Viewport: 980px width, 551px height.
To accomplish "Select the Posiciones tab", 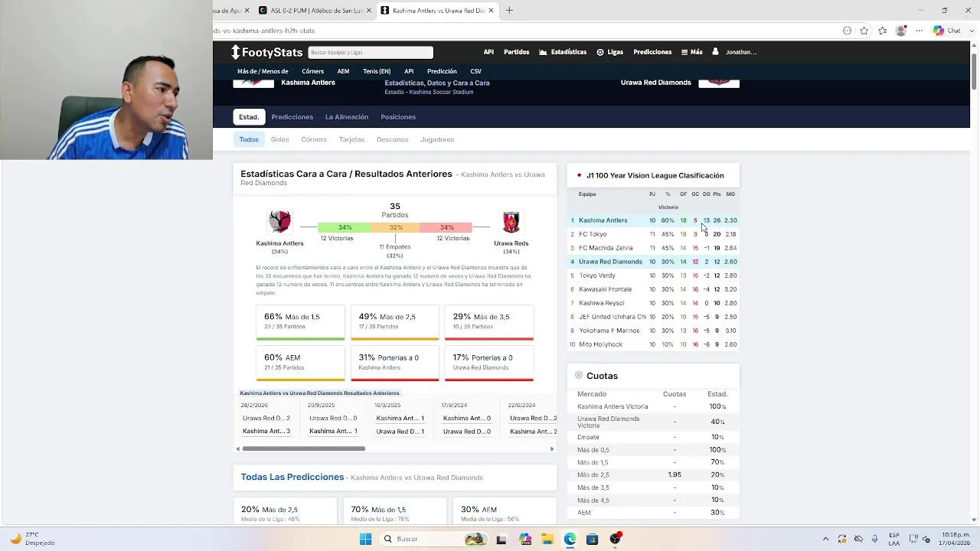I will pos(398,117).
